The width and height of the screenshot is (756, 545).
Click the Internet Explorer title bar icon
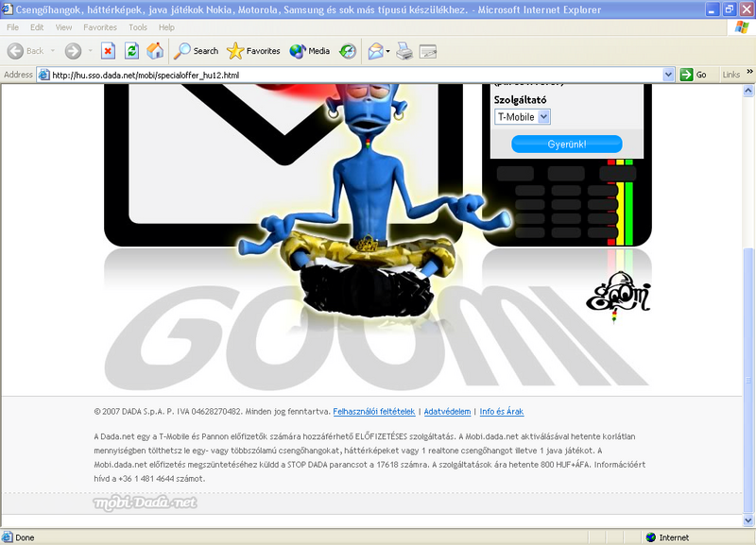pos(7,9)
